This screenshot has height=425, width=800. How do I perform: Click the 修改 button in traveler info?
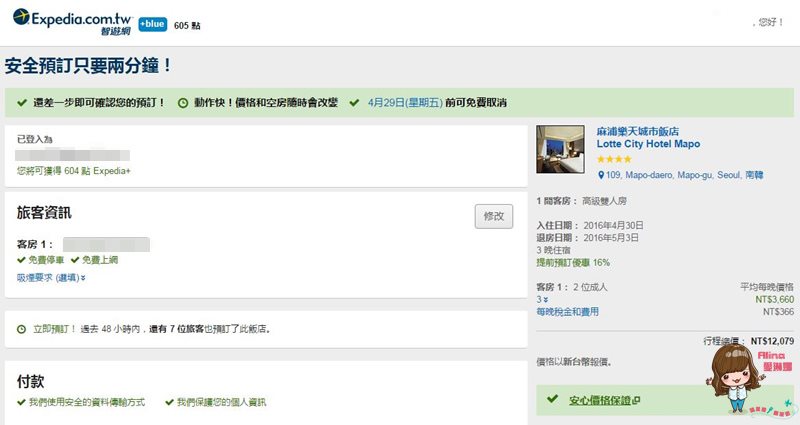(493, 216)
